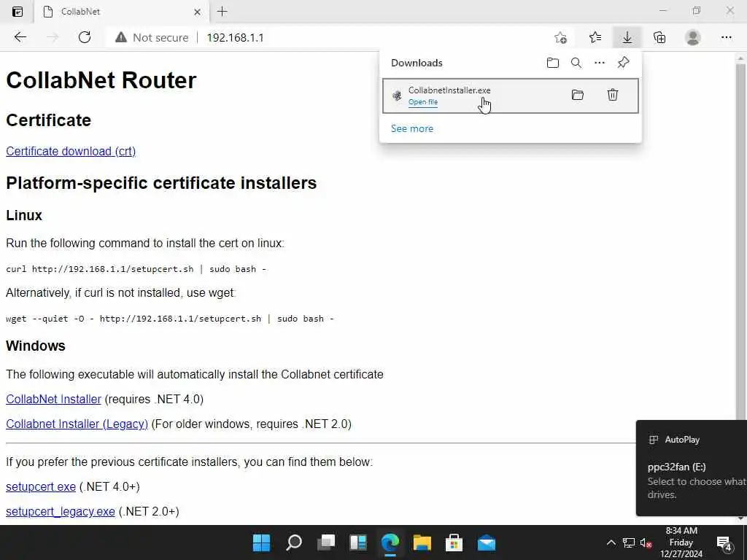Open the notification center icon
The width and height of the screenshot is (747, 560).
(x=724, y=542)
